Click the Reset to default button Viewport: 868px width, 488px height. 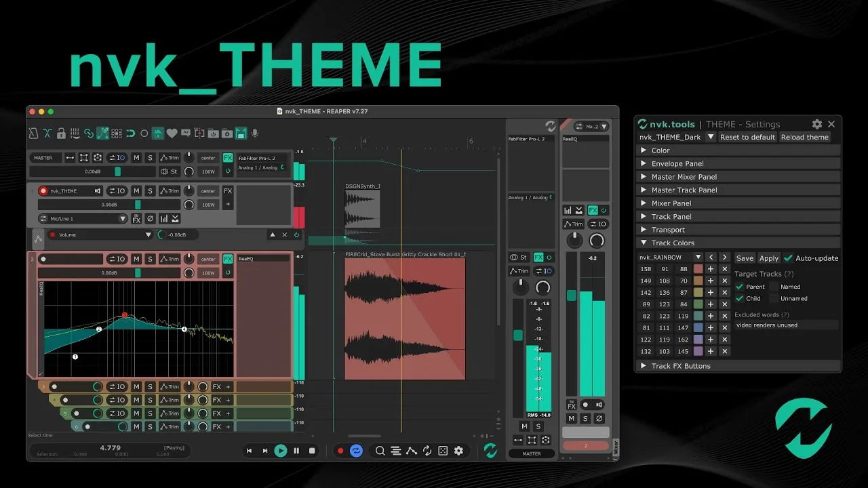pos(747,137)
